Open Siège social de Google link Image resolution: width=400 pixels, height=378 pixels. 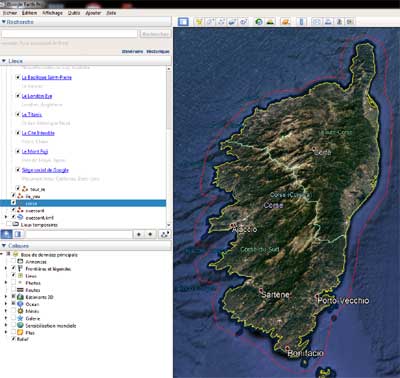click(45, 170)
